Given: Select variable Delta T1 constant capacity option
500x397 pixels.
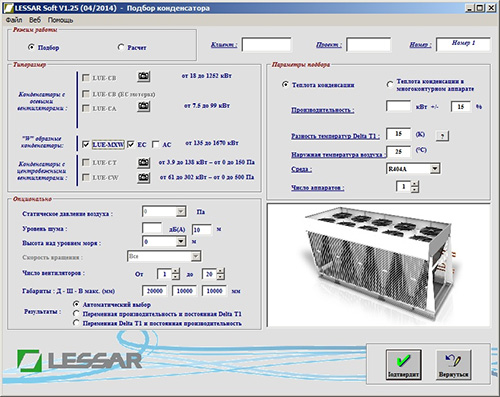Looking at the screenshot, I should point(76,323).
